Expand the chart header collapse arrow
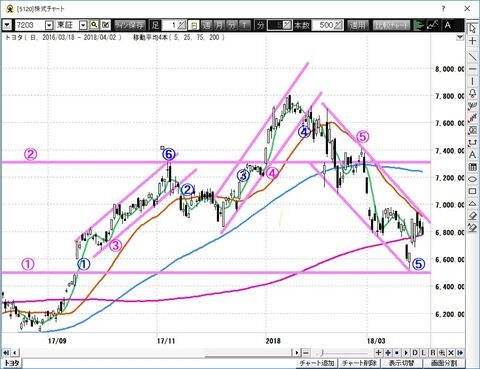Screen dimensions: 480x369 tap(460, 37)
